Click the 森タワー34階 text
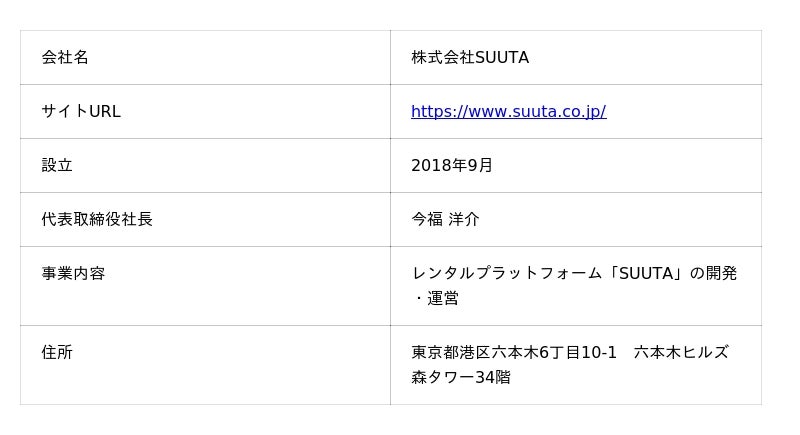800x435 pixels. pos(461,378)
